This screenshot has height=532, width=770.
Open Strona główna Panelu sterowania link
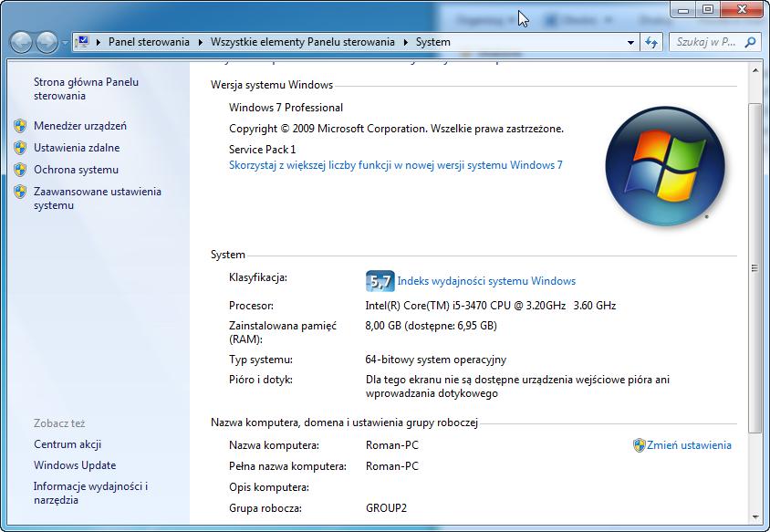[x=86, y=89]
